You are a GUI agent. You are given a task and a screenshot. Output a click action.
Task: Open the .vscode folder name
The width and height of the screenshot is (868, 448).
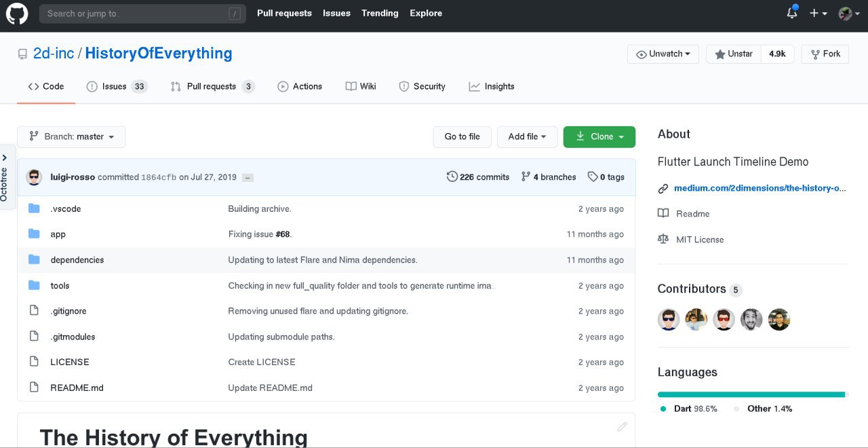pyautogui.click(x=66, y=209)
